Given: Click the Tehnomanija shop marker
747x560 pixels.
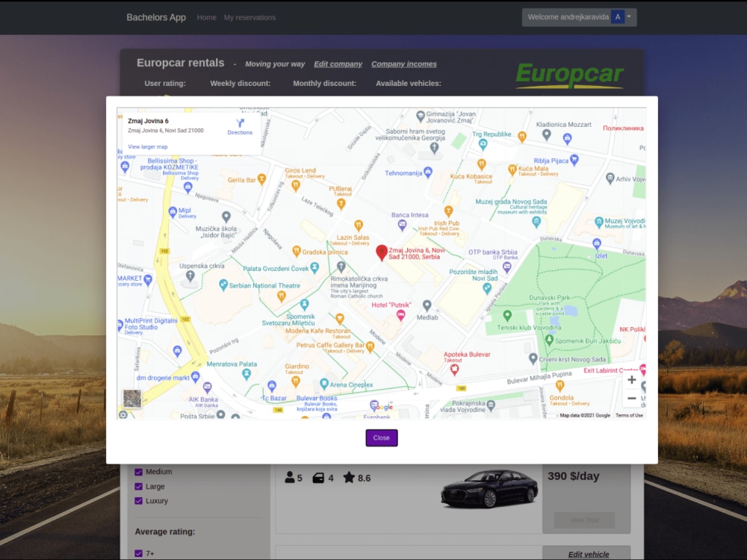Looking at the screenshot, I should pos(428,172).
